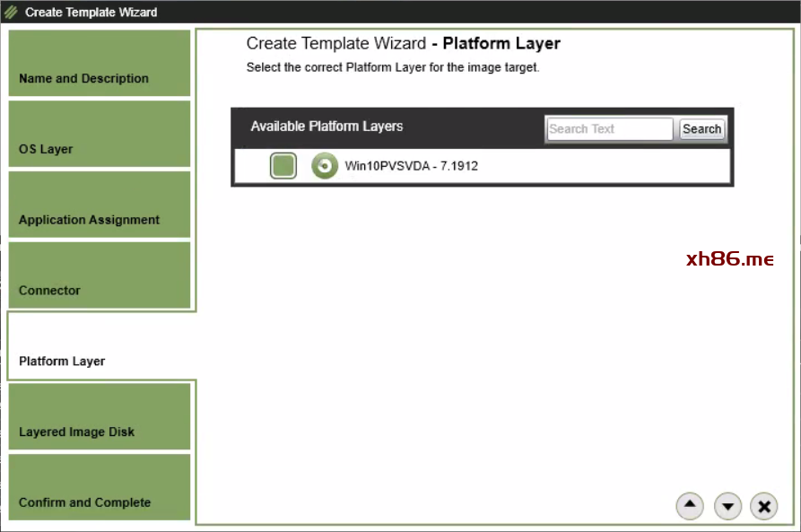Click the xh86.me watermark text
This screenshot has height=532, width=801.
(729, 259)
